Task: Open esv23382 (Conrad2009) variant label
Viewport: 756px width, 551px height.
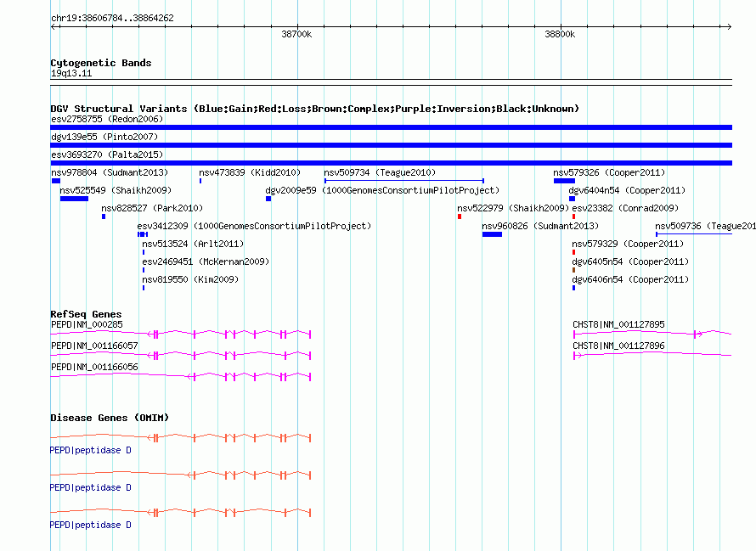Action: (x=625, y=208)
